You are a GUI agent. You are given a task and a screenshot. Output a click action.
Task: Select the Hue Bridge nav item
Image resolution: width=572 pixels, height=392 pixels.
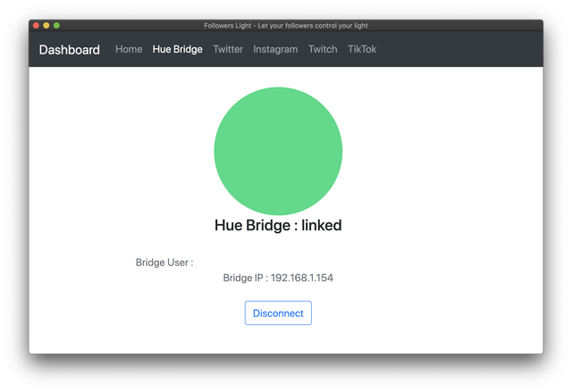click(x=177, y=49)
